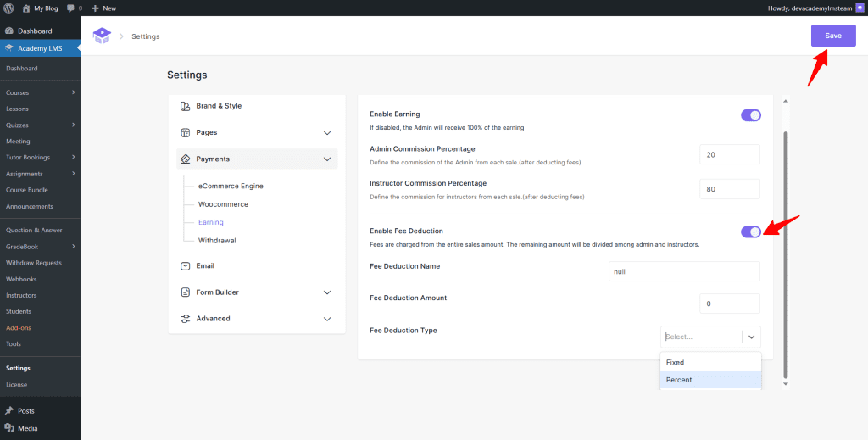Click the Brand & Style icon
This screenshot has height=440, width=868.
[x=186, y=106]
